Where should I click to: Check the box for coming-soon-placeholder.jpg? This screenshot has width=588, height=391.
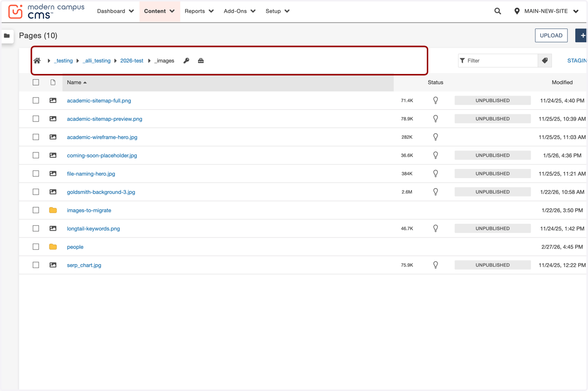[x=36, y=155]
